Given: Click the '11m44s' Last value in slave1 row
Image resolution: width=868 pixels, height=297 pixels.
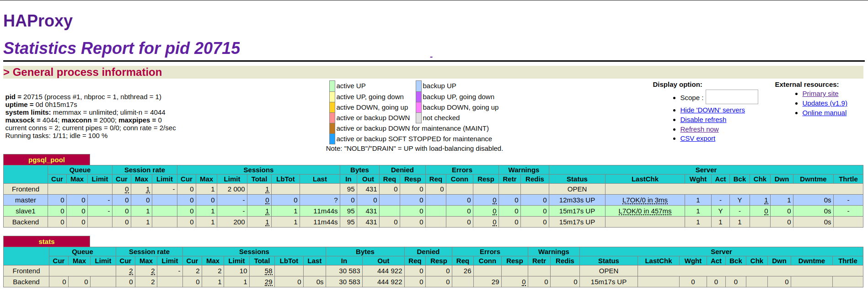Looking at the screenshot, I should [326, 211].
